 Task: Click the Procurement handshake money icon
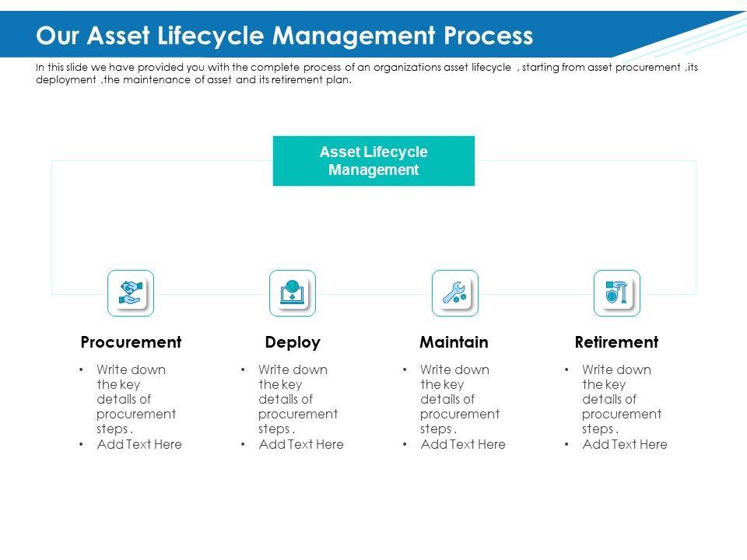[131, 293]
